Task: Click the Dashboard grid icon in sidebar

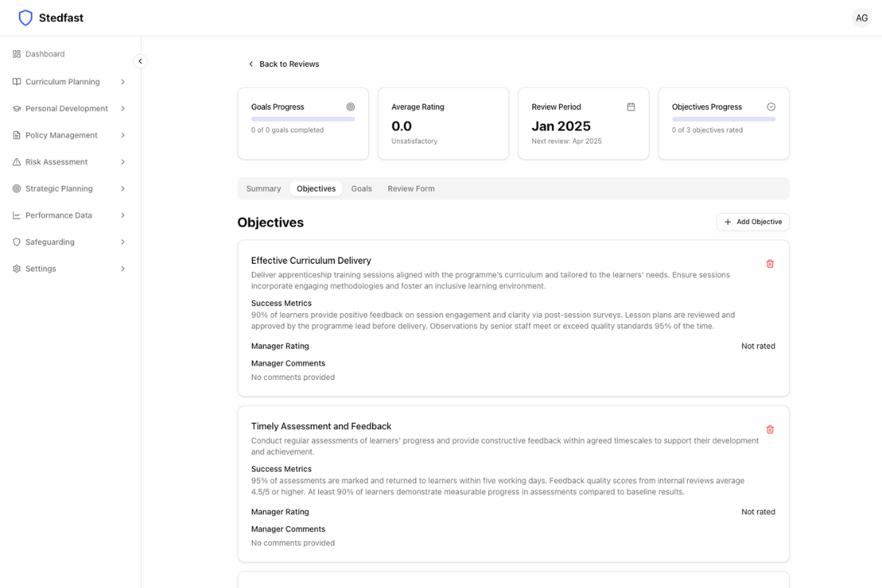Action: pyautogui.click(x=17, y=54)
